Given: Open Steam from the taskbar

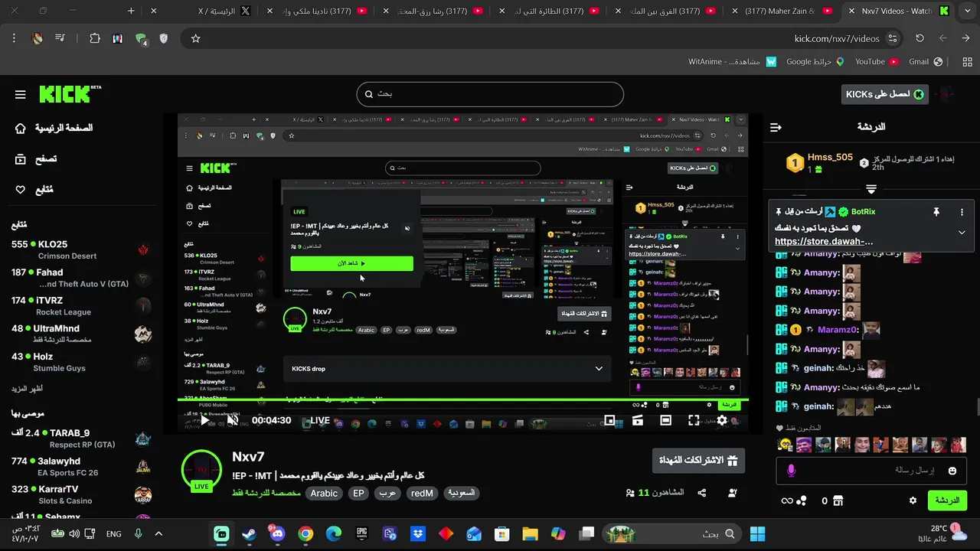Looking at the screenshot, I should (250, 533).
